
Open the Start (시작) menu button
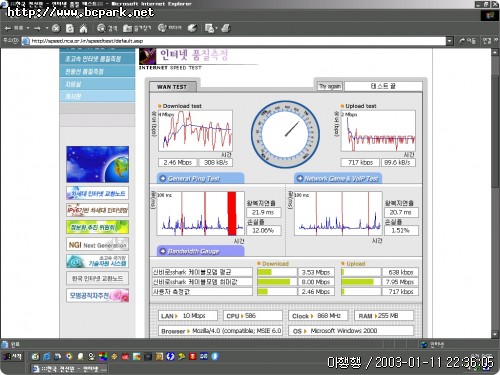pyautogui.click(x=13, y=357)
